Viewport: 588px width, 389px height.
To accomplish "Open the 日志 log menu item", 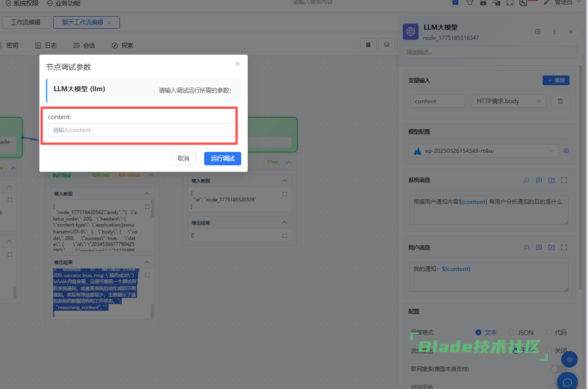I will (x=46, y=45).
